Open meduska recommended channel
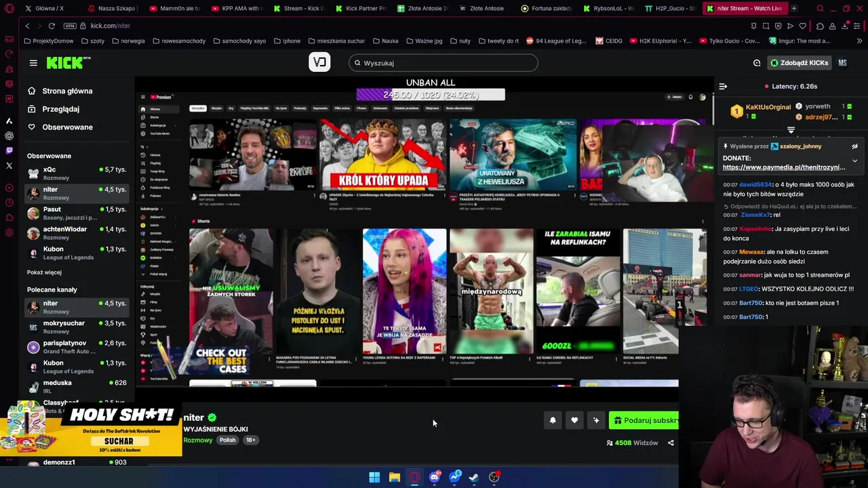The image size is (868, 488). click(x=76, y=386)
